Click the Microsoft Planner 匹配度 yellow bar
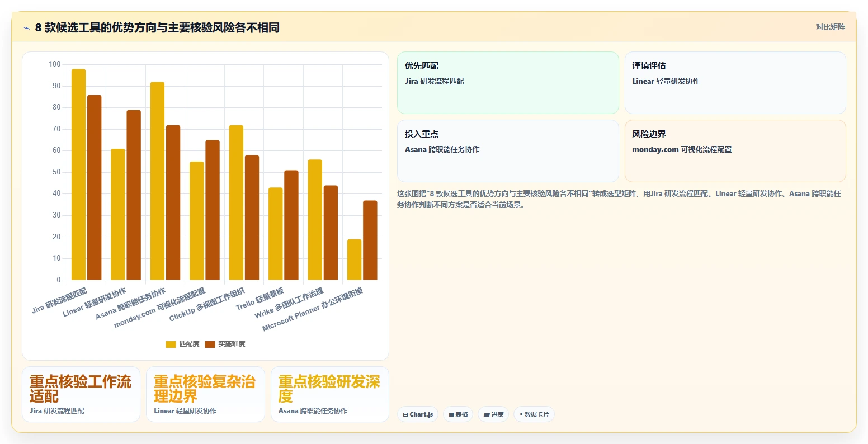Viewport: 868px width, 444px height. coord(355,259)
